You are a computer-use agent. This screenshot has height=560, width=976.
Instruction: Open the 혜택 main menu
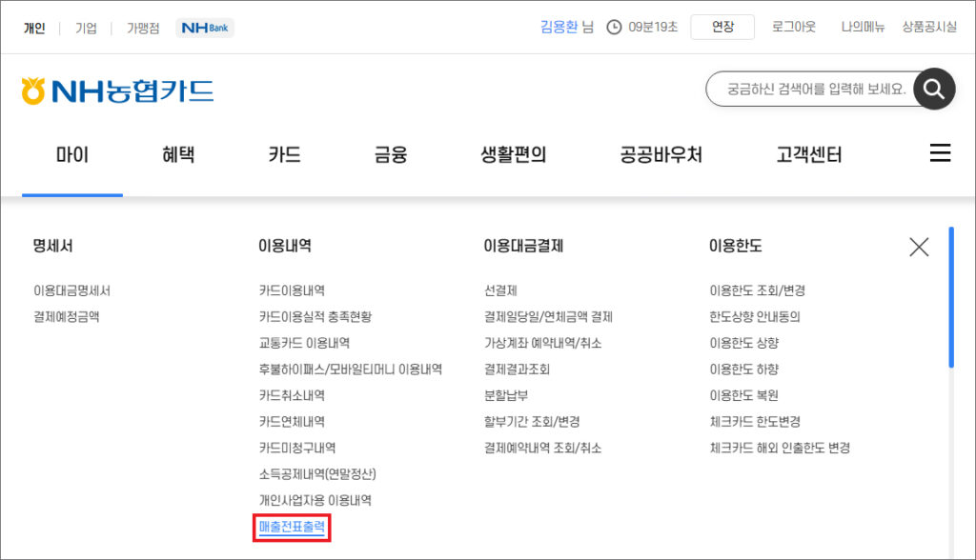coord(178,154)
